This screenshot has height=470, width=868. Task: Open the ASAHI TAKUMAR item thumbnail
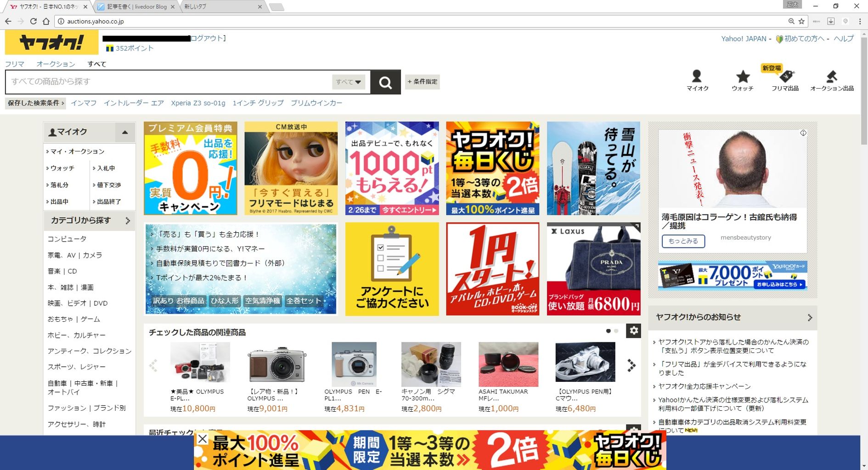pos(508,364)
